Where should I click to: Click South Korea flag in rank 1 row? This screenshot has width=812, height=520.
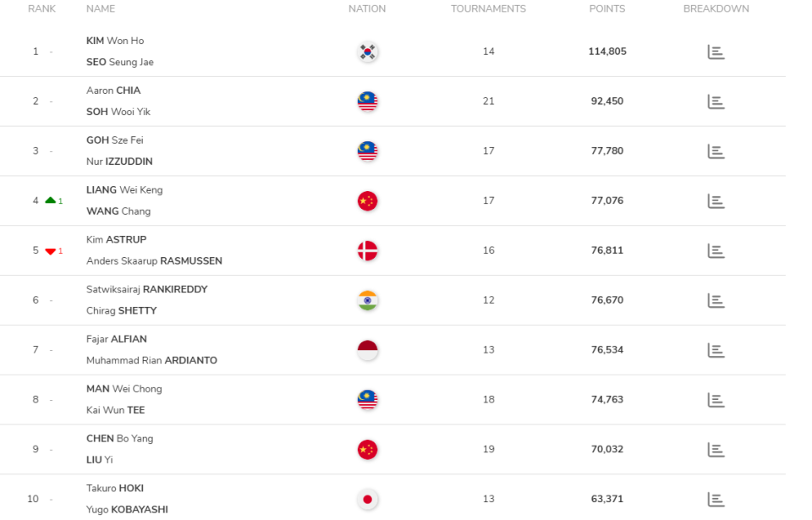(367, 52)
